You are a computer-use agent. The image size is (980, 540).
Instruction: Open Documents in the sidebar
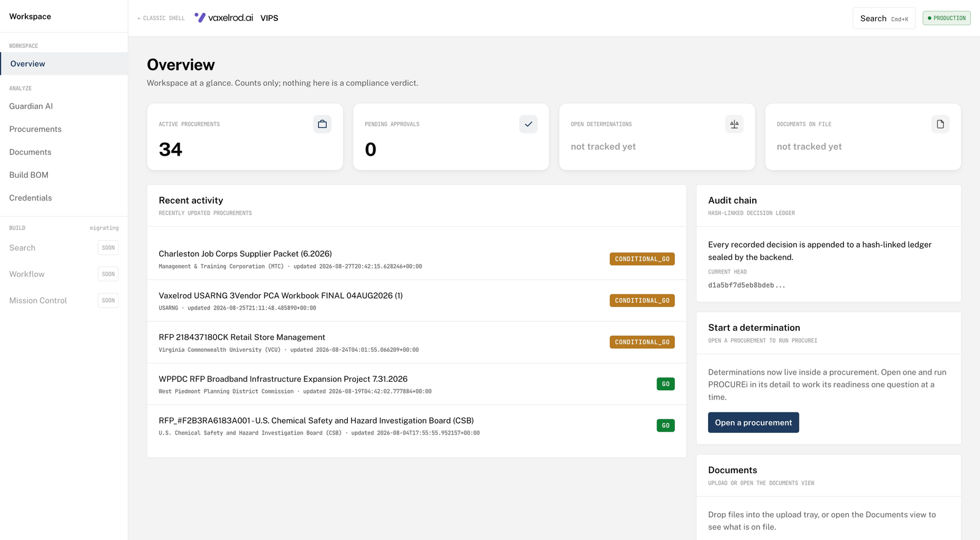click(64, 152)
